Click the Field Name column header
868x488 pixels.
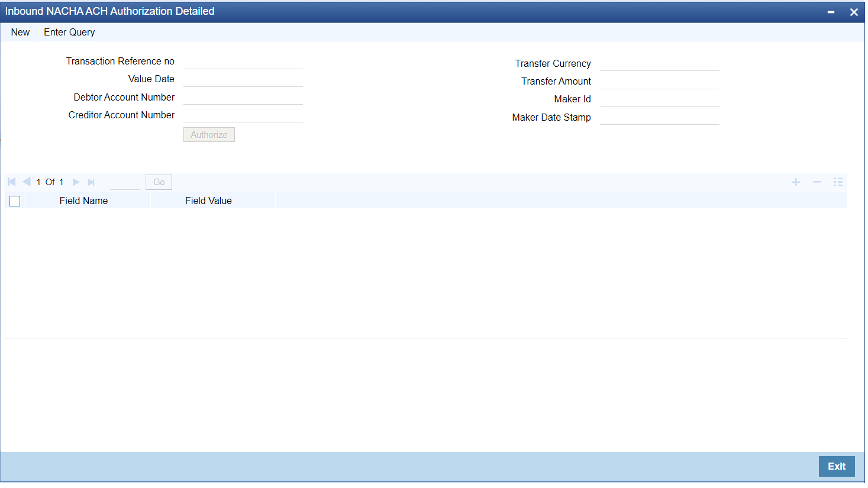coord(83,201)
